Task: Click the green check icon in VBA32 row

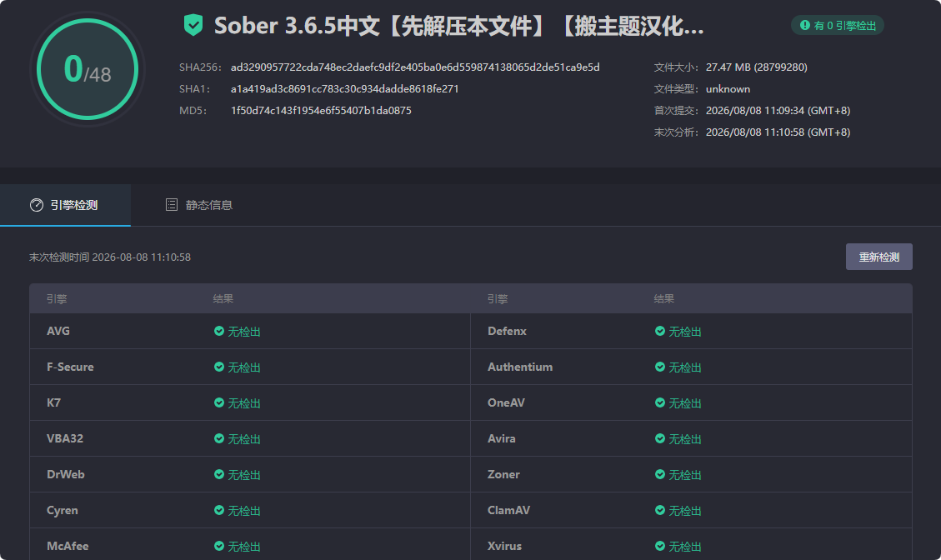Action: 219,439
